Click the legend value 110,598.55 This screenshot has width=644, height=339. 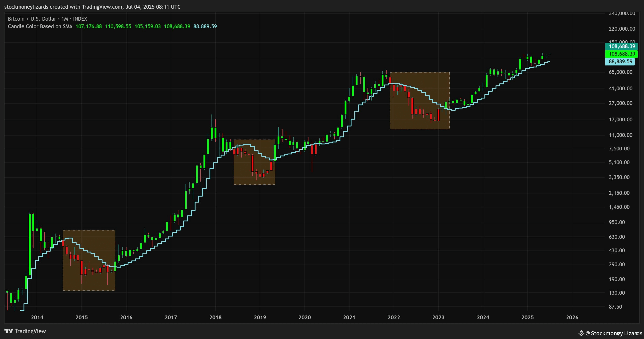point(118,26)
